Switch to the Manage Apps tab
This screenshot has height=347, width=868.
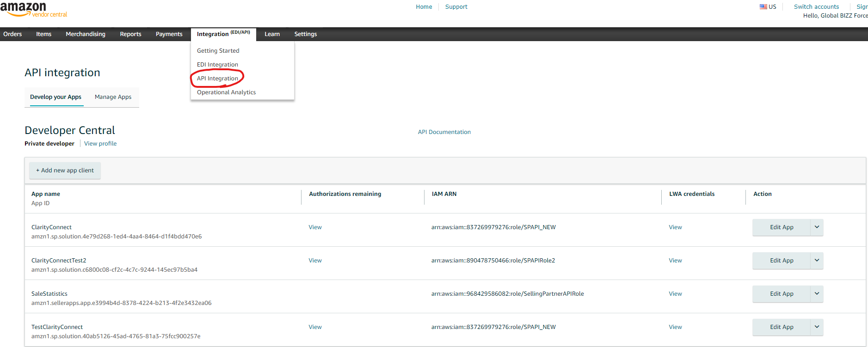(113, 97)
